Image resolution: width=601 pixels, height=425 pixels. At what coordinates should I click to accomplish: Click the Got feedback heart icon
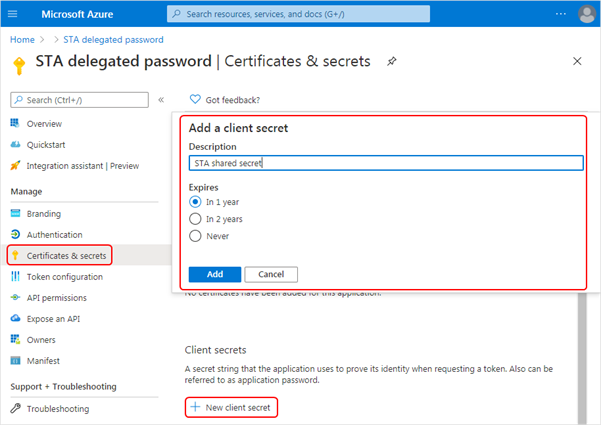click(x=195, y=100)
